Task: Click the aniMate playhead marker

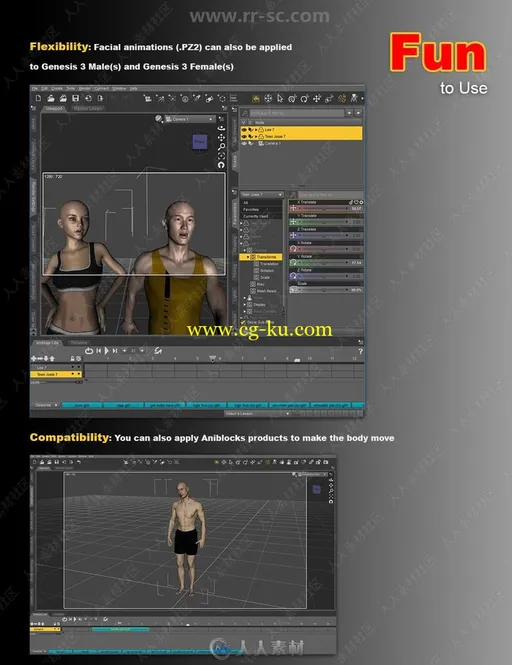Action: 212,359
